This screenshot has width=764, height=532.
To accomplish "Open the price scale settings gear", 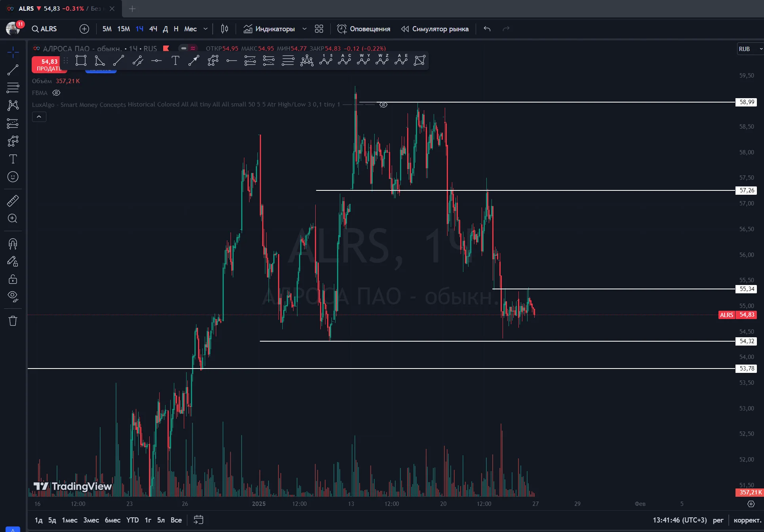I will click(x=751, y=504).
